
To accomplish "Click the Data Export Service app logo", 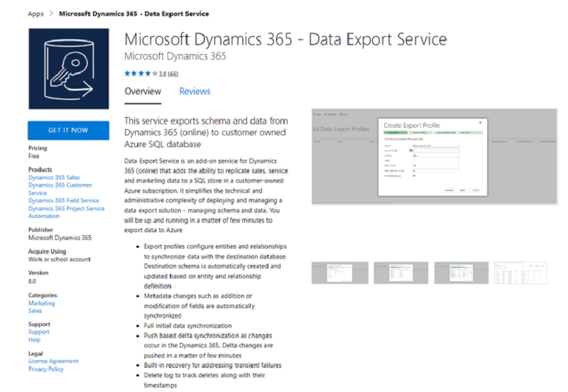I will pos(68,70).
